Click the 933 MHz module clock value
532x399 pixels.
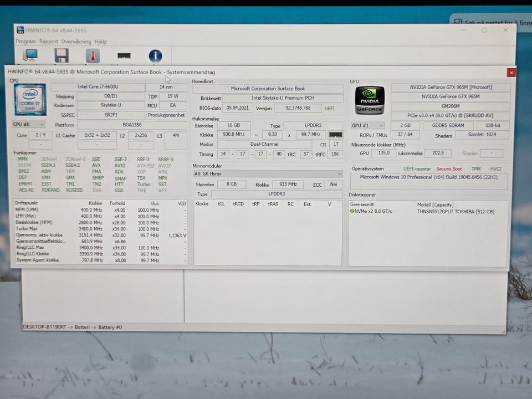(x=288, y=184)
